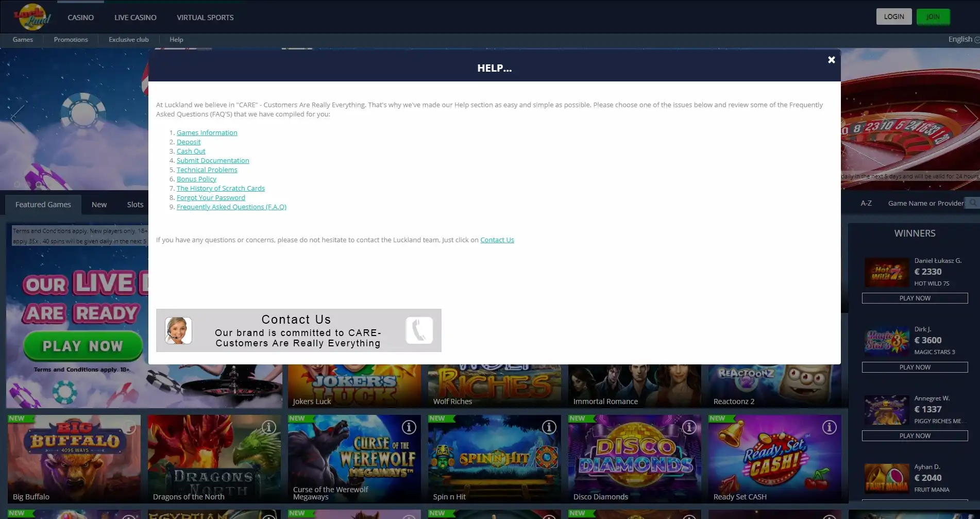The height and width of the screenshot is (519, 980).
Task: Click the game search magnifier icon
Action: 972,203
